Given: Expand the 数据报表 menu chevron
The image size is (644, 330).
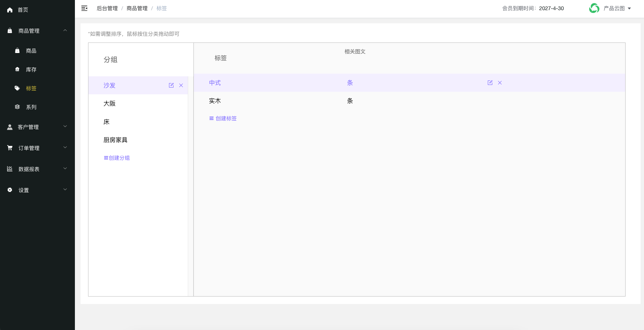Looking at the screenshot, I should pos(65,169).
